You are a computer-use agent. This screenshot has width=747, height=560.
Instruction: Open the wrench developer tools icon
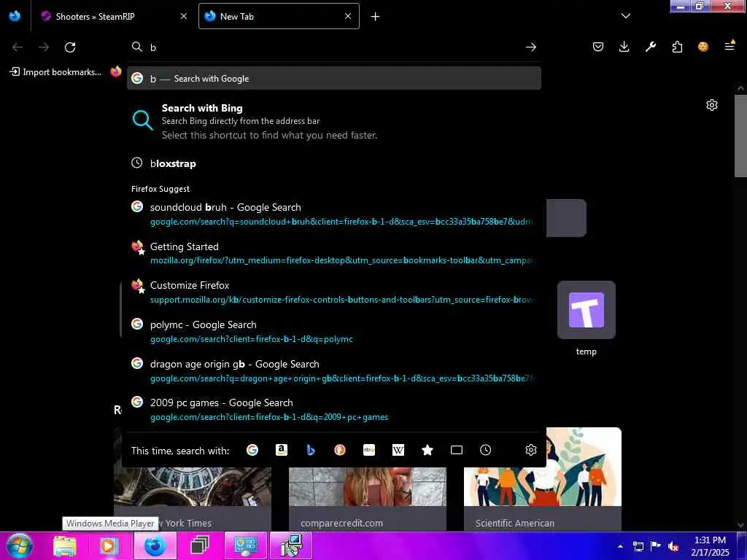(x=650, y=47)
